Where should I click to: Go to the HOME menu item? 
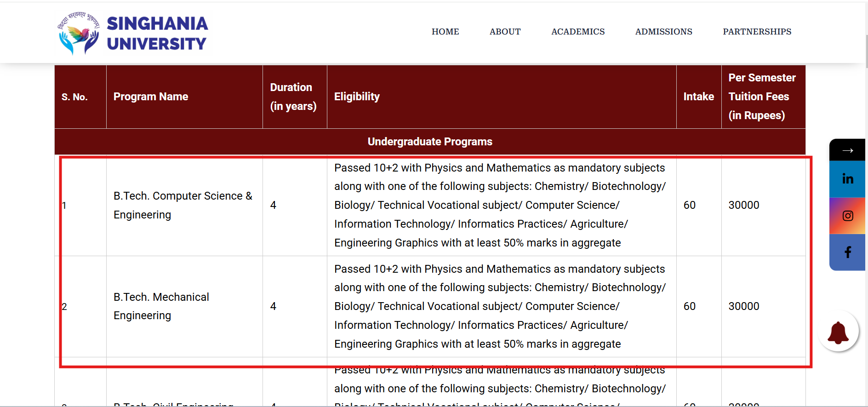point(445,32)
